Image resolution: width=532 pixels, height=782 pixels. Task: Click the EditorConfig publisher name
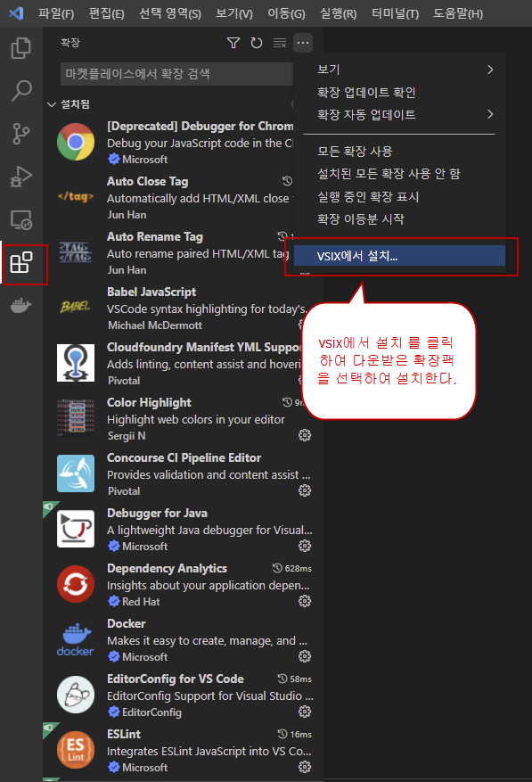(151, 712)
